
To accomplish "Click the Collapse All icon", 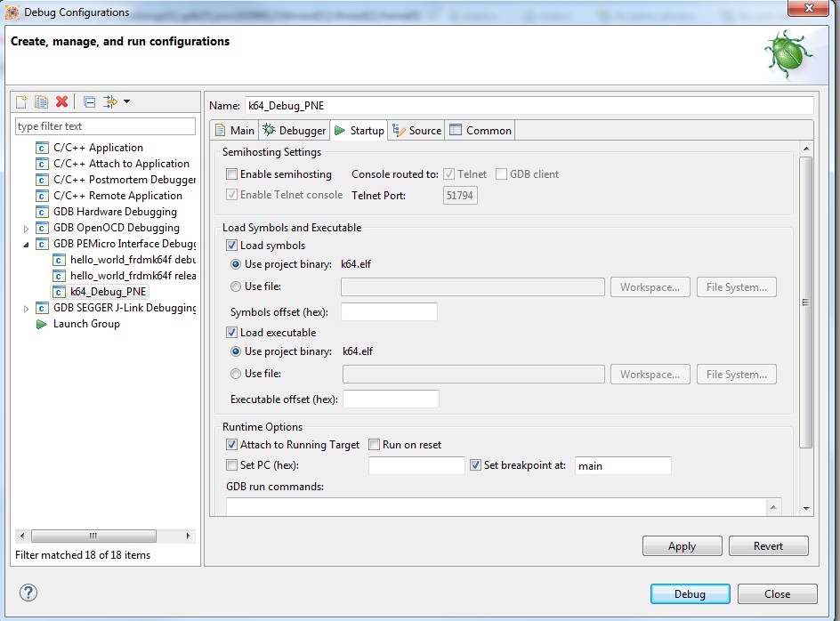I will click(89, 102).
